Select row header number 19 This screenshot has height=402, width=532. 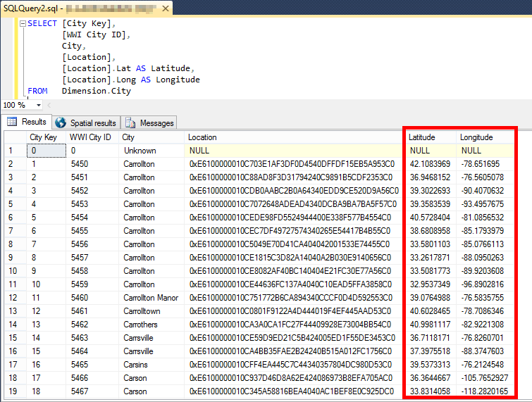(16, 391)
